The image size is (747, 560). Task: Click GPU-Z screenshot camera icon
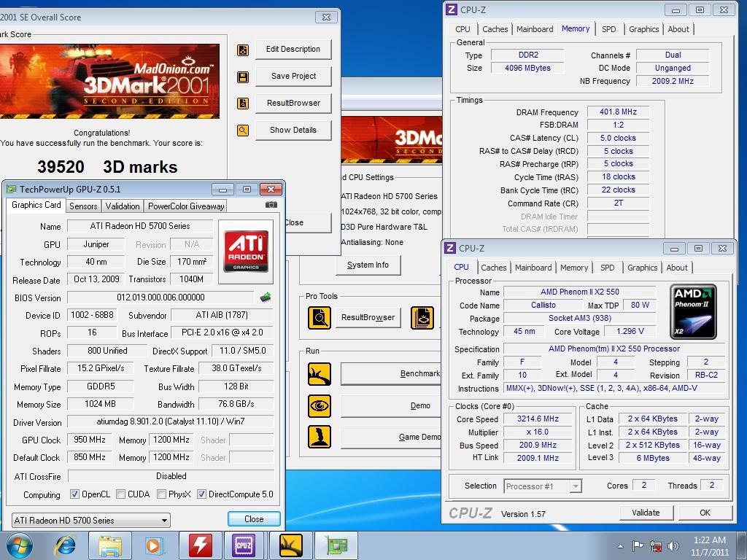click(271, 205)
